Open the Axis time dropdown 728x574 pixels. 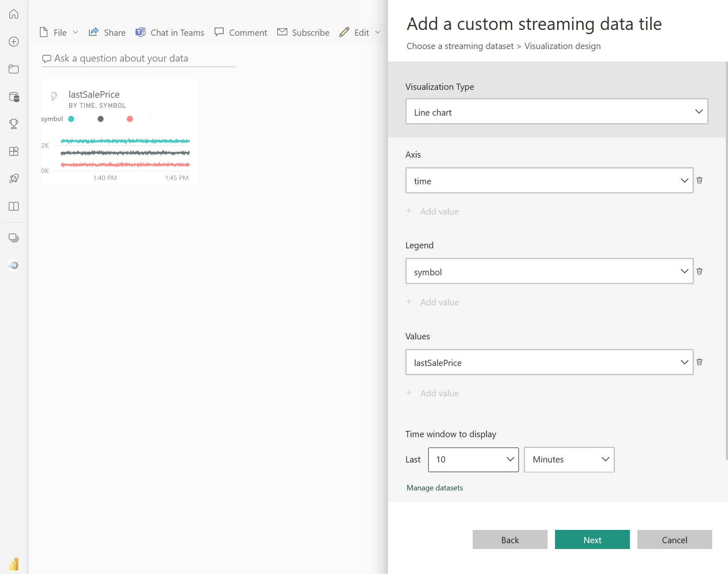(549, 181)
